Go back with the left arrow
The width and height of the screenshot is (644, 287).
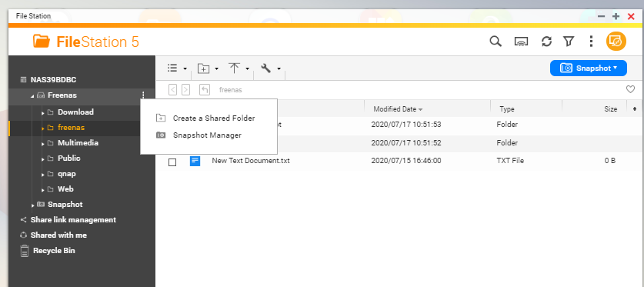click(x=173, y=89)
